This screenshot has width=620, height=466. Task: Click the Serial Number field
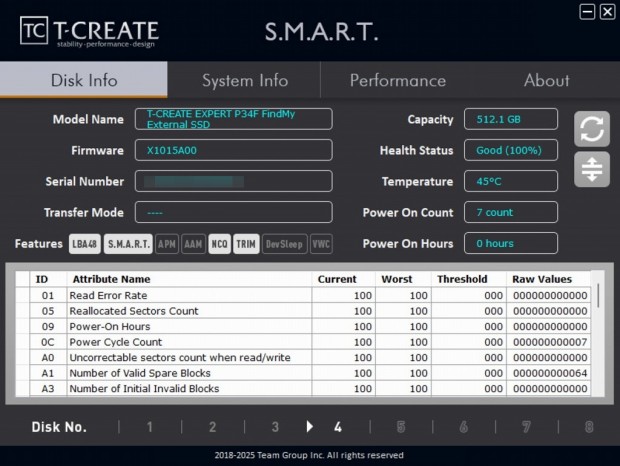233,181
